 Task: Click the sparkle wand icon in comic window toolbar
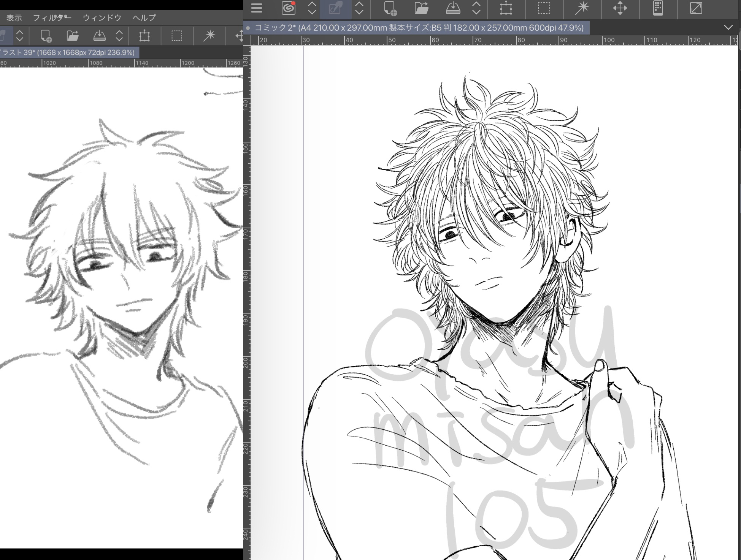tap(582, 8)
